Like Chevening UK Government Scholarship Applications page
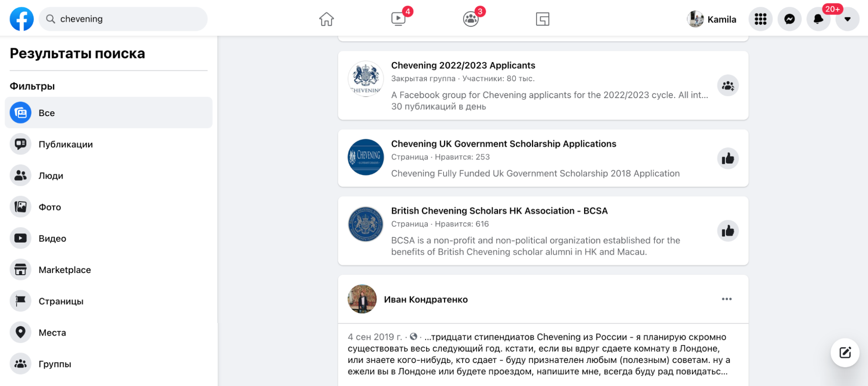 728,158
